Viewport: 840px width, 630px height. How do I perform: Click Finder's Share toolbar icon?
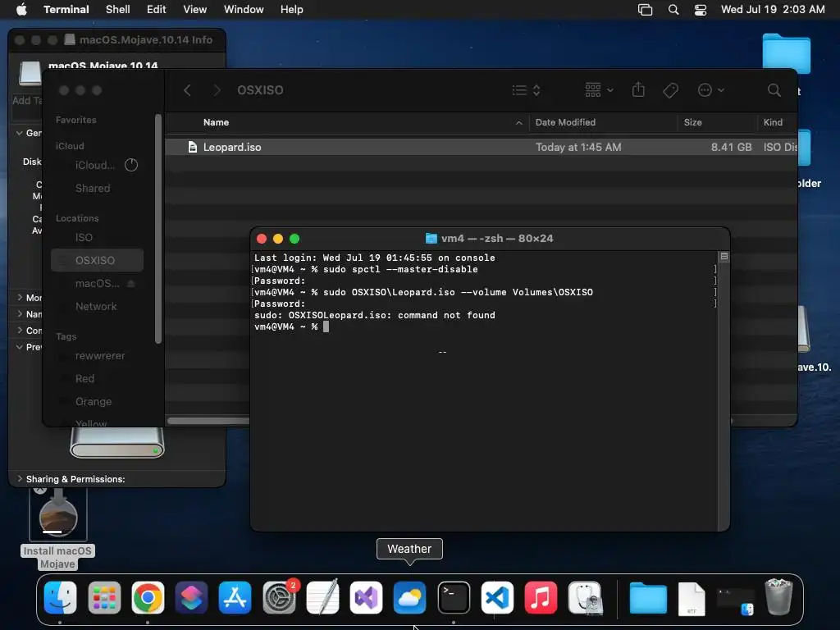click(638, 89)
